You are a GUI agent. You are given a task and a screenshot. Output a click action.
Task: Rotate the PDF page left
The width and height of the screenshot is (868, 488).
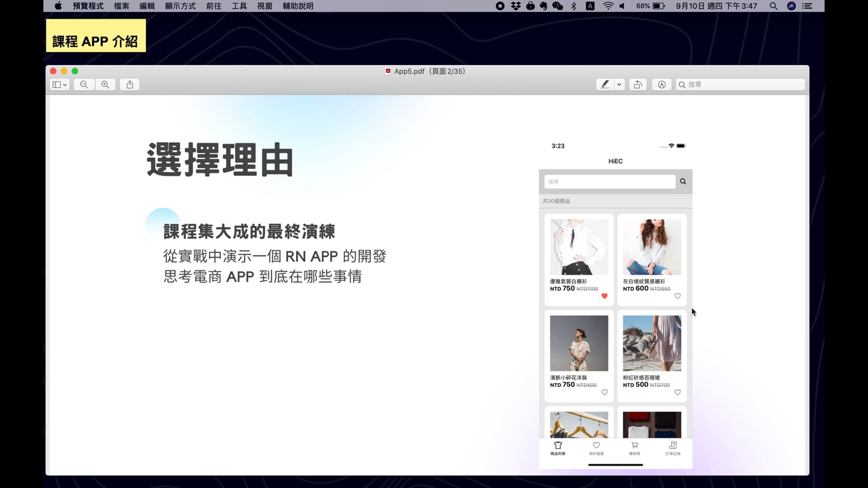point(637,84)
